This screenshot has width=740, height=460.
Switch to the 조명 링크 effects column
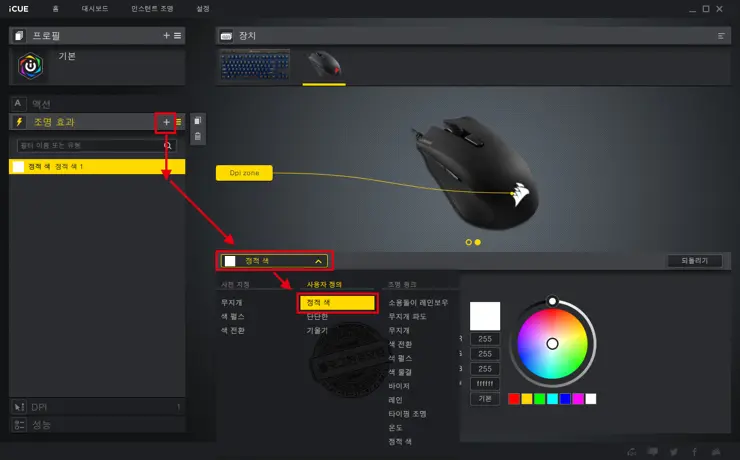click(x=402, y=285)
